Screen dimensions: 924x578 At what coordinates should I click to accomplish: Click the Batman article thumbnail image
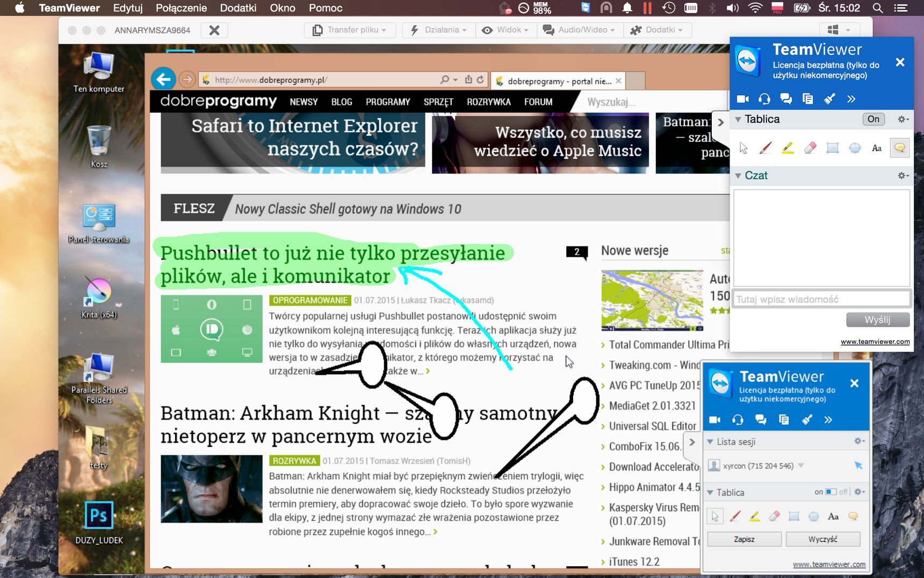pyautogui.click(x=212, y=489)
